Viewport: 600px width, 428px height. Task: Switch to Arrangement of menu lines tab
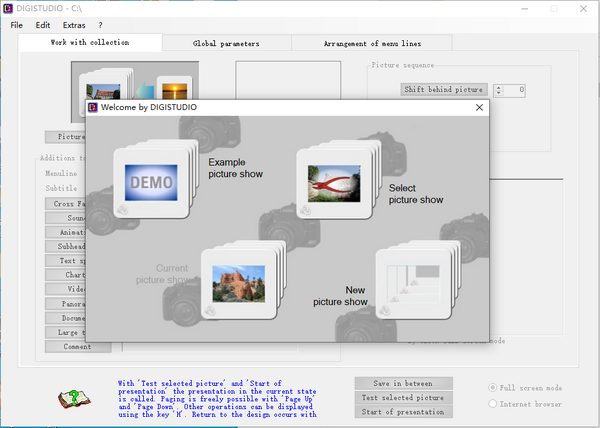(372, 44)
